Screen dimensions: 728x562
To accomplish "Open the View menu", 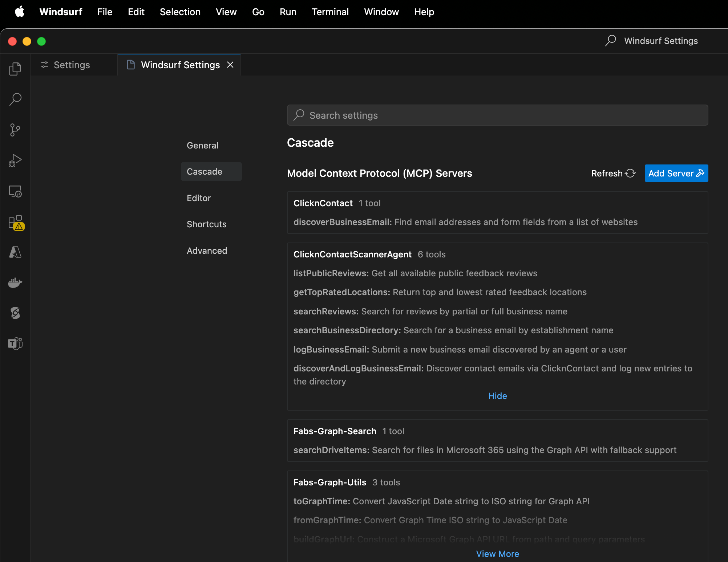I will pyautogui.click(x=226, y=12).
